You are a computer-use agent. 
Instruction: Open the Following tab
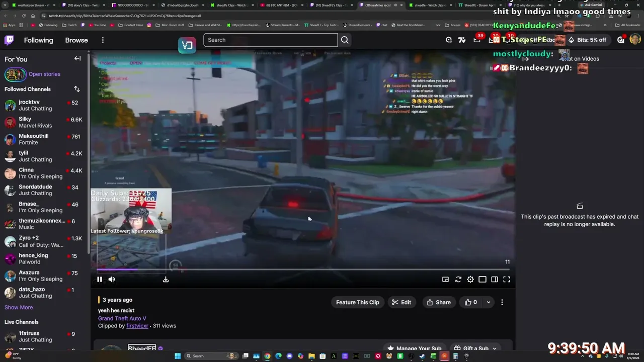click(38, 40)
